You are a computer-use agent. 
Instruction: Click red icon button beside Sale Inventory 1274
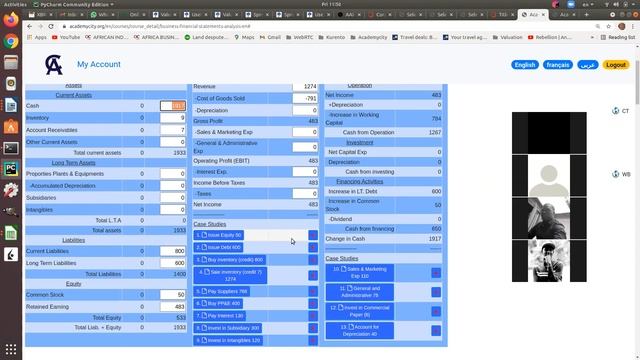(313, 276)
